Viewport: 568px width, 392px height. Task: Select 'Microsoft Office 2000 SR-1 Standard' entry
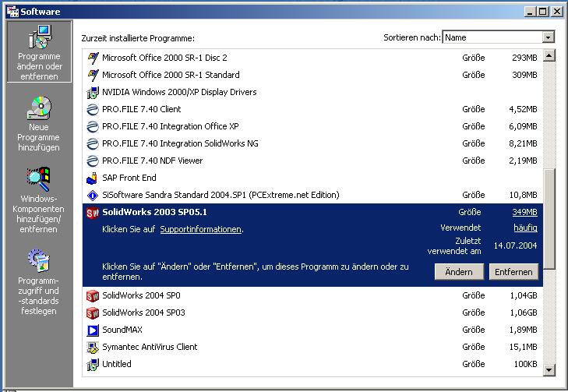tap(312, 75)
